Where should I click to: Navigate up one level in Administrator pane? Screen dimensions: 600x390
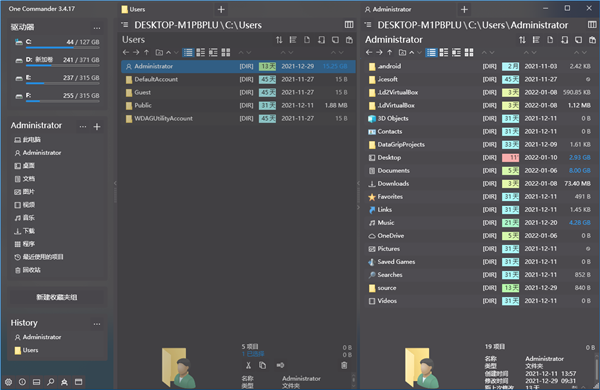(390, 52)
